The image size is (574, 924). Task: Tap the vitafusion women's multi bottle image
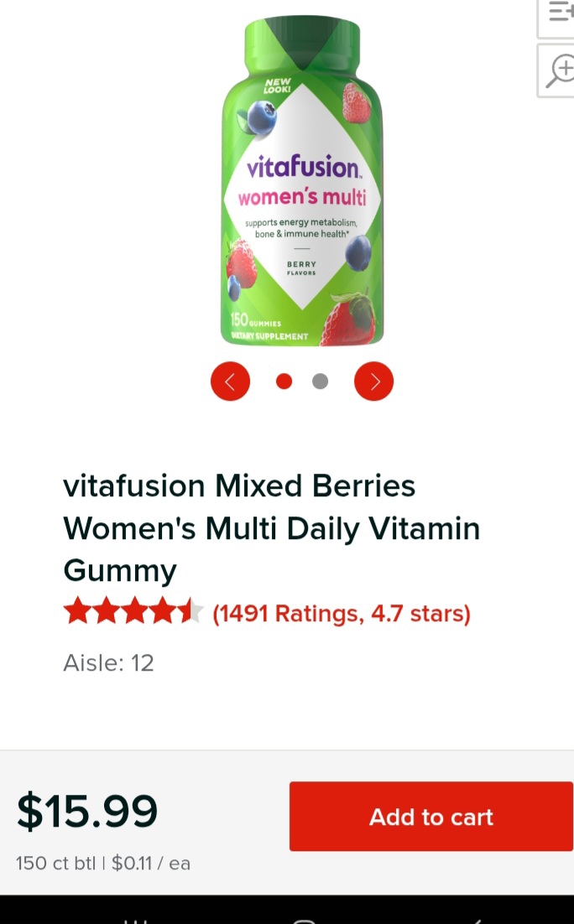pyautogui.click(x=302, y=180)
